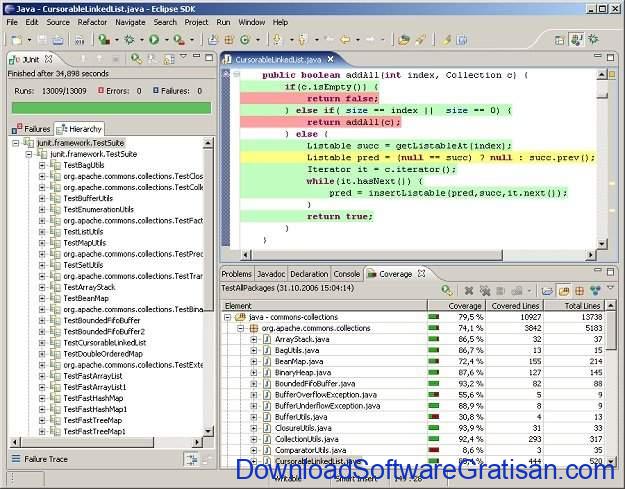Click the Filter Stack Trace icon beside Failure Trace
The height and width of the screenshot is (489, 625).
[x=191, y=460]
